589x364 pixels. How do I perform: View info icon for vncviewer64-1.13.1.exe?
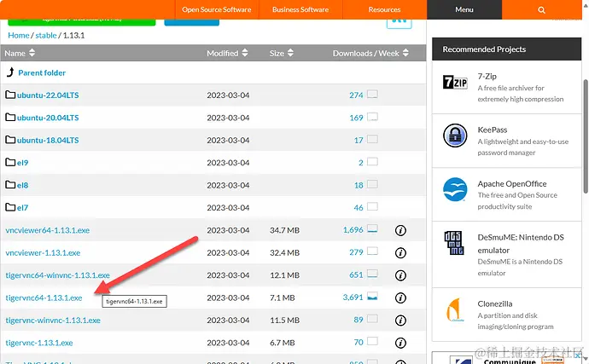click(400, 230)
